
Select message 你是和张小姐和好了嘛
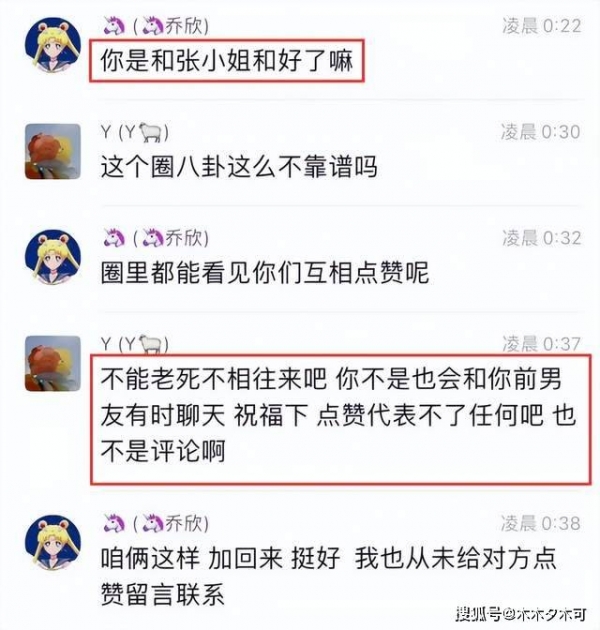pyautogui.click(x=227, y=61)
